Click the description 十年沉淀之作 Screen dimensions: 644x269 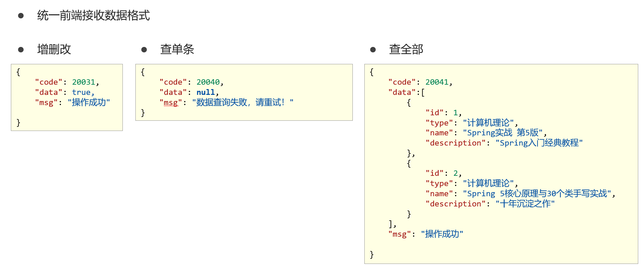525,204
